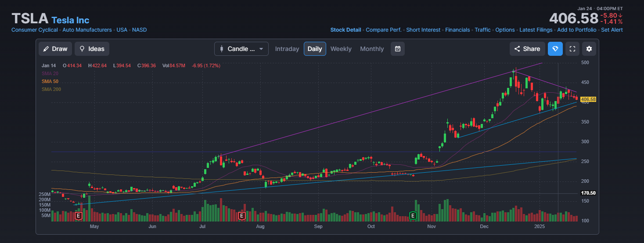The height and width of the screenshot is (243, 644).
Task: Click the 406.58 price tag on axis
Action: [588, 100]
